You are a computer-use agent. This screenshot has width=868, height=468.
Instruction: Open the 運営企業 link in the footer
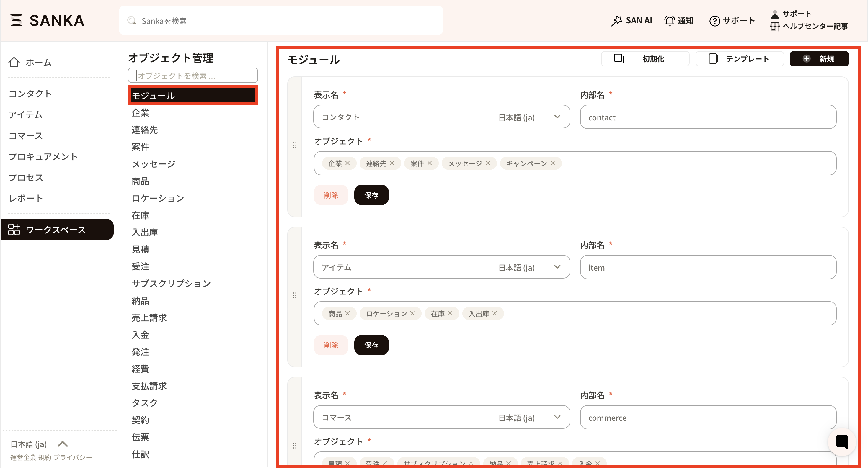click(x=23, y=458)
